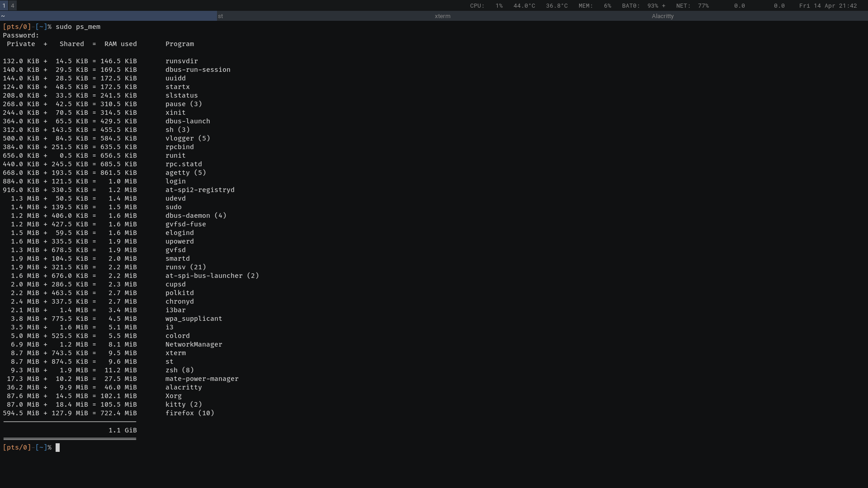Click the 1.1 GiB total value

(123, 430)
